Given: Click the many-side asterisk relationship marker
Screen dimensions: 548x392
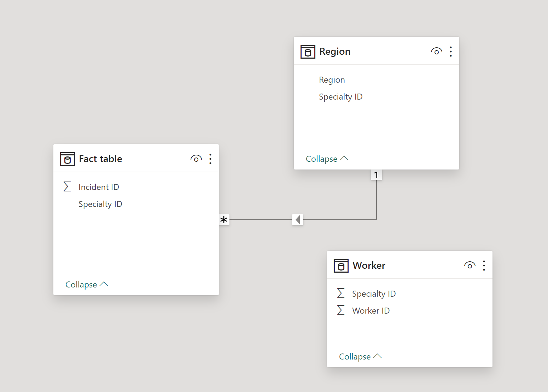Looking at the screenshot, I should tap(224, 220).
